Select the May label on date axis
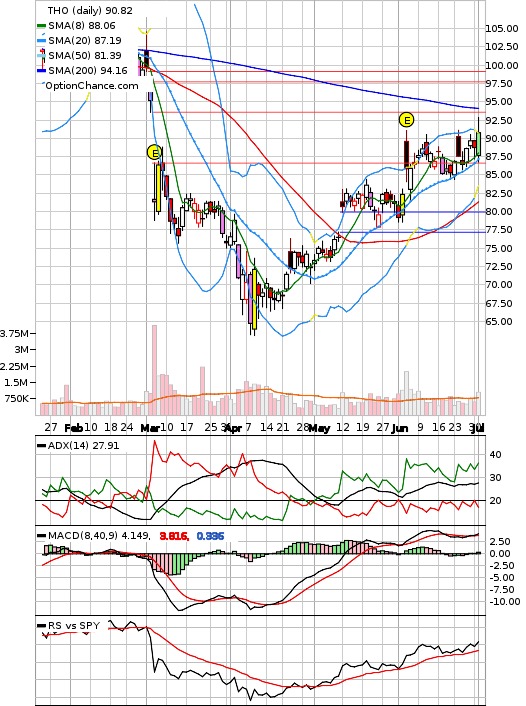526x706 pixels. (x=319, y=428)
